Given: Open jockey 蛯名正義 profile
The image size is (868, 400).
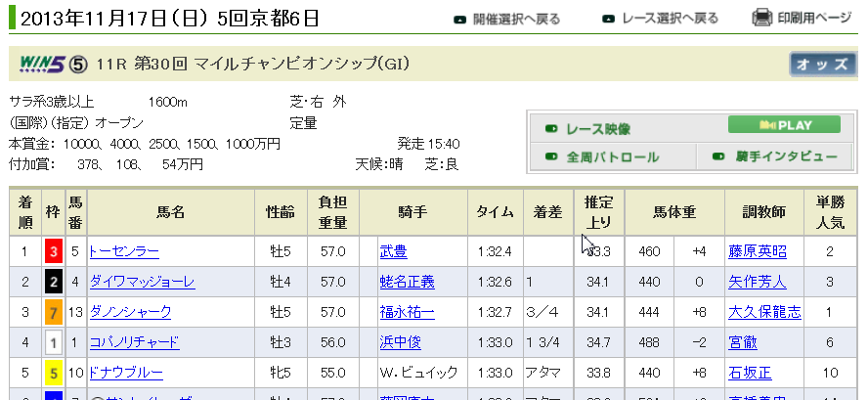Looking at the screenshot, I should coord(408,283).
